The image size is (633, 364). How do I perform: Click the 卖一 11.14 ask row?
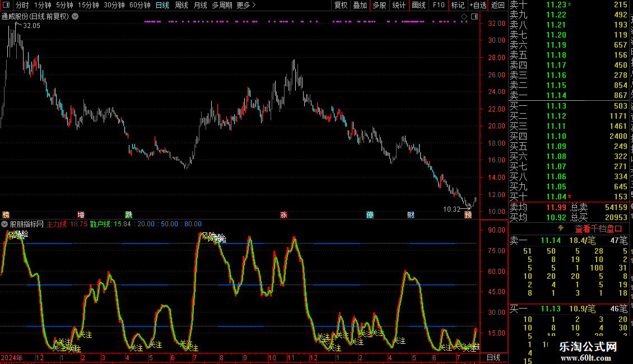tap(569, 95)
